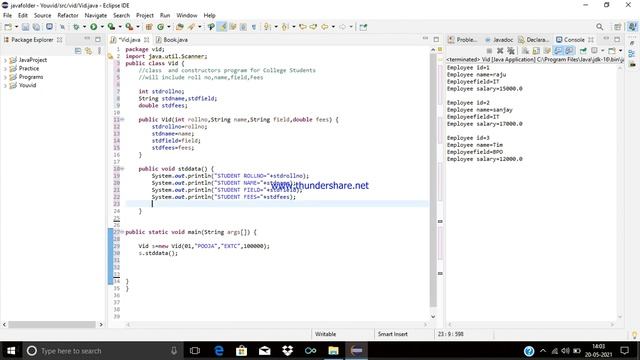Open Package Explorer View Menu

click(100, 51)
